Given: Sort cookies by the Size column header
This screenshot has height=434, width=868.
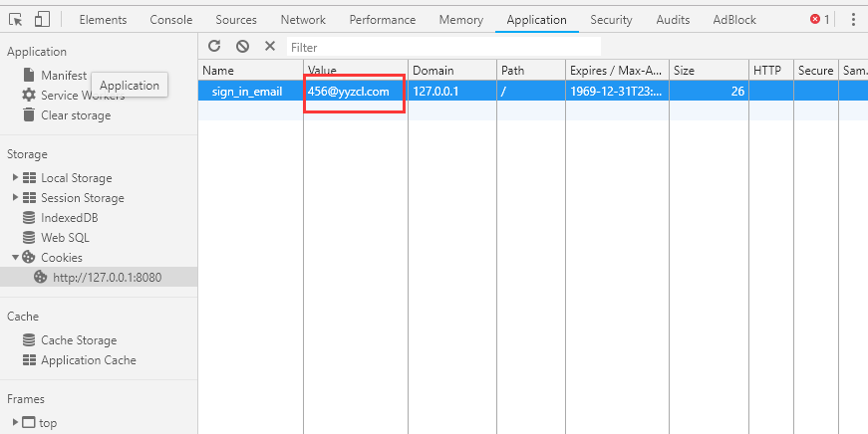Looking at the screenshot, I should (709, 71).
